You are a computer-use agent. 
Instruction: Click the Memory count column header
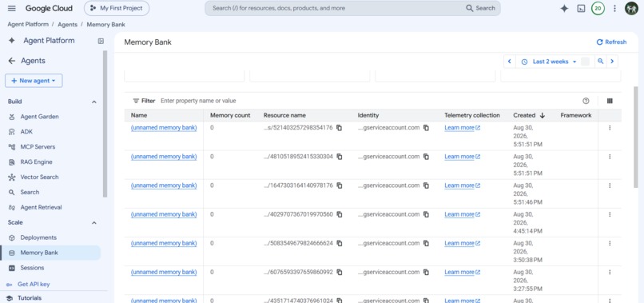pos(230,116)
